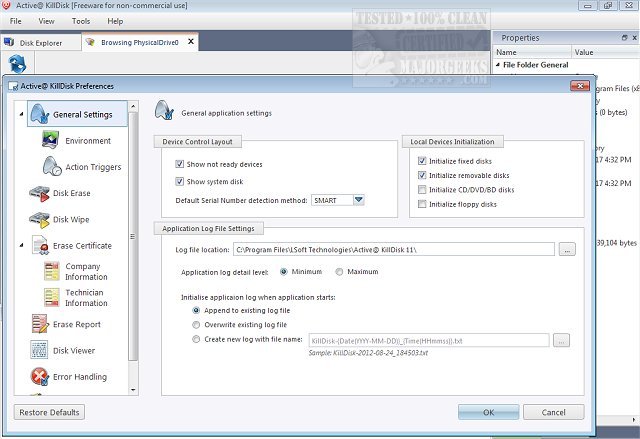Open the Tools menu
Viewport: 640px width, 439px height.
81,21
